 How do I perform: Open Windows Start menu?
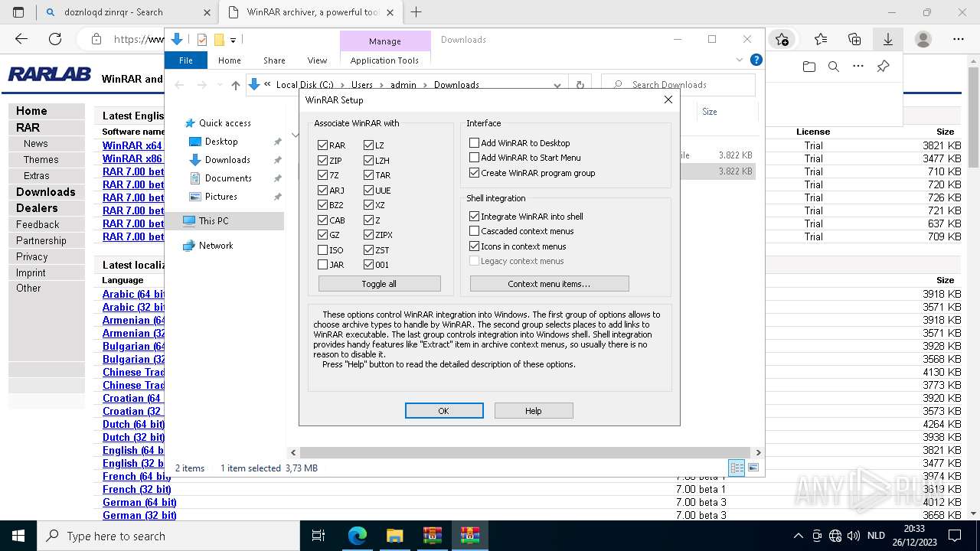click(18, 536)
